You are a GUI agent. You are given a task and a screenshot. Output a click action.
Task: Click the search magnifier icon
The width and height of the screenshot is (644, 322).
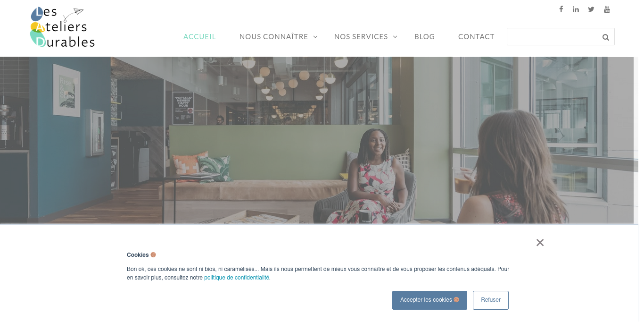click(606, 37)
